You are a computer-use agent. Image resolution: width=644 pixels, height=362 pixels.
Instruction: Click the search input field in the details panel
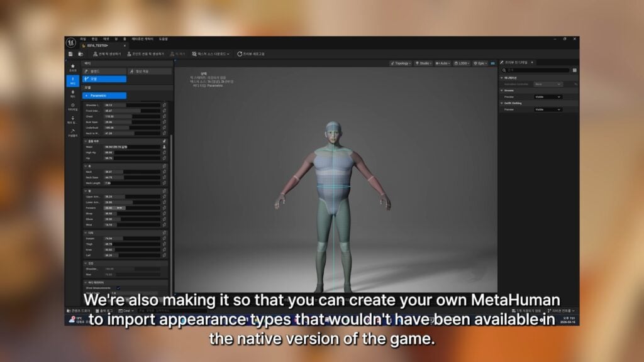(535, 70)
